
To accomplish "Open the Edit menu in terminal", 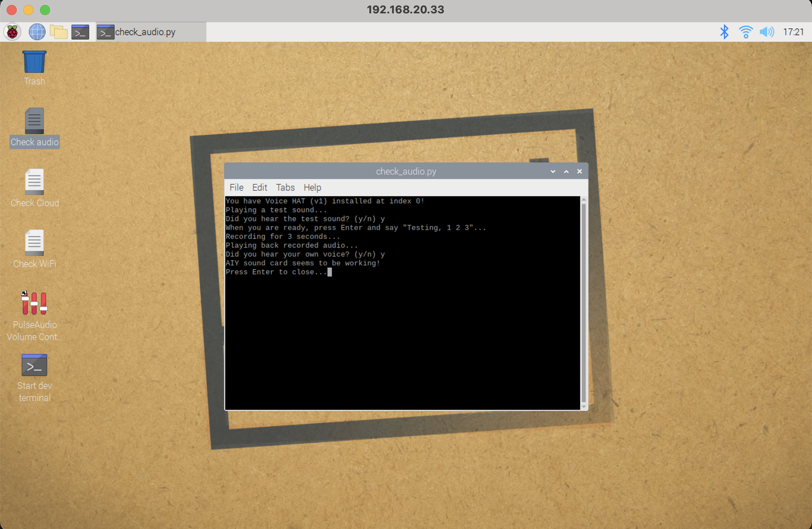I will pyautogui.click(x=259, y=187).
